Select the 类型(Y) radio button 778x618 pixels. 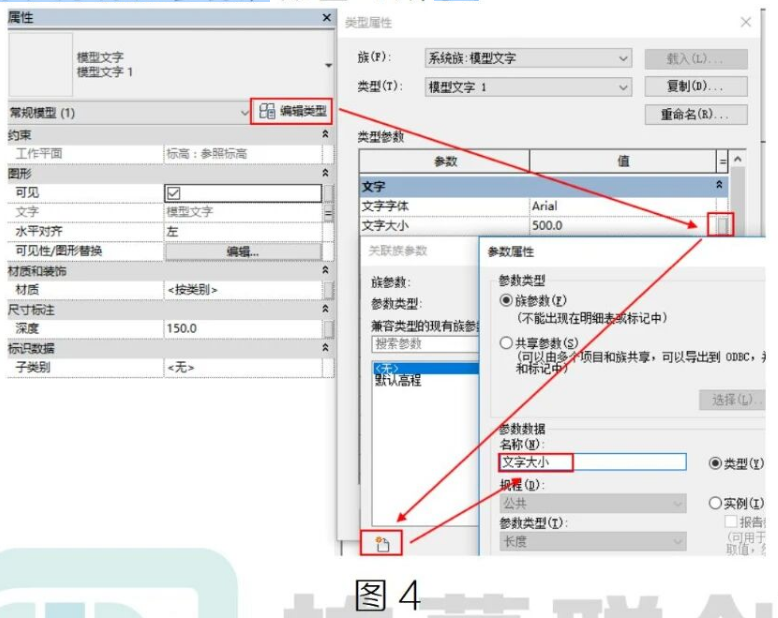(715, 463)
